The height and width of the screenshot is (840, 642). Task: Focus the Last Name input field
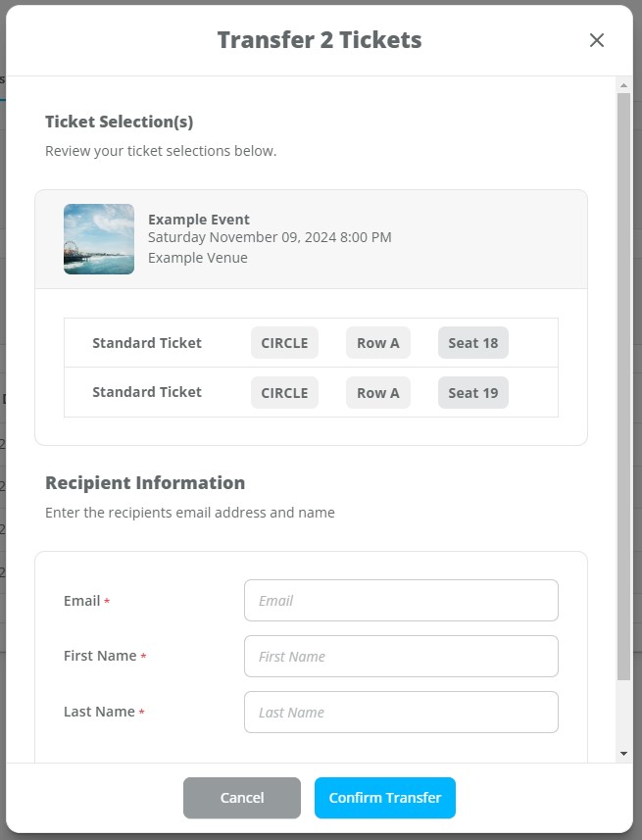point(401,712)
